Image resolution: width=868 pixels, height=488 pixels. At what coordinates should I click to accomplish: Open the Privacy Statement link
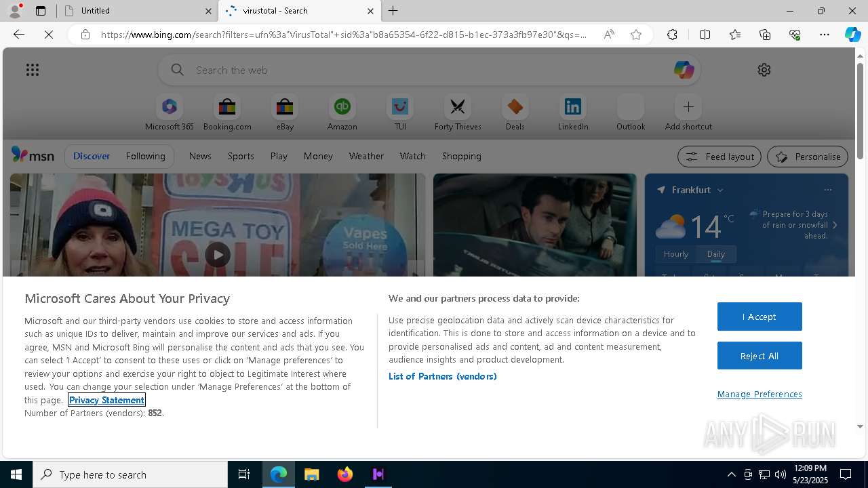coord(106,400)
